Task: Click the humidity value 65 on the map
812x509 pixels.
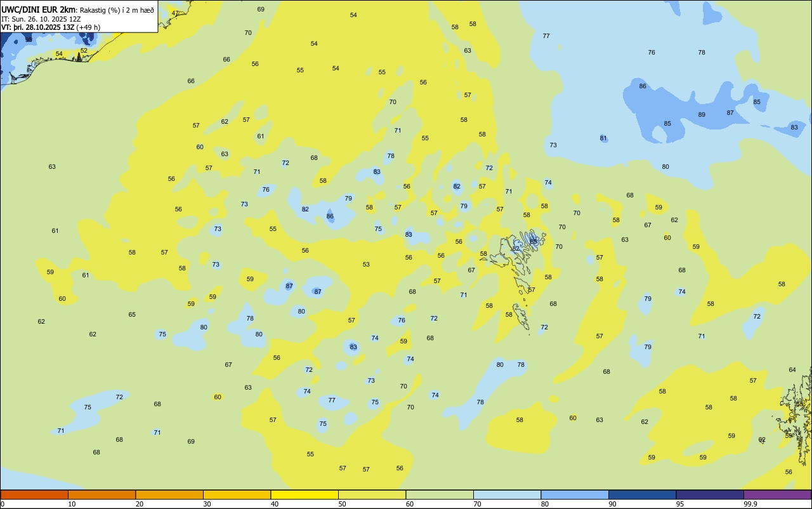Action: (x=132, y=315)
